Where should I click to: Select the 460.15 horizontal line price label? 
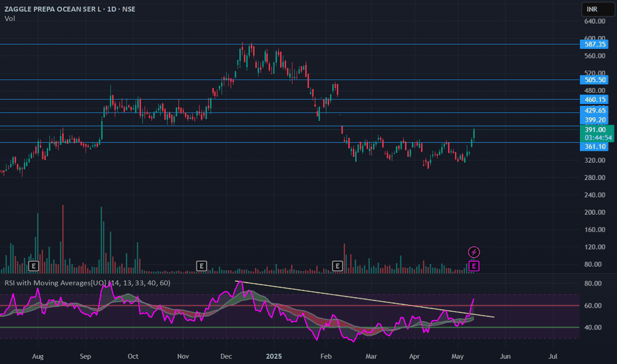click(x=594, y=99)
